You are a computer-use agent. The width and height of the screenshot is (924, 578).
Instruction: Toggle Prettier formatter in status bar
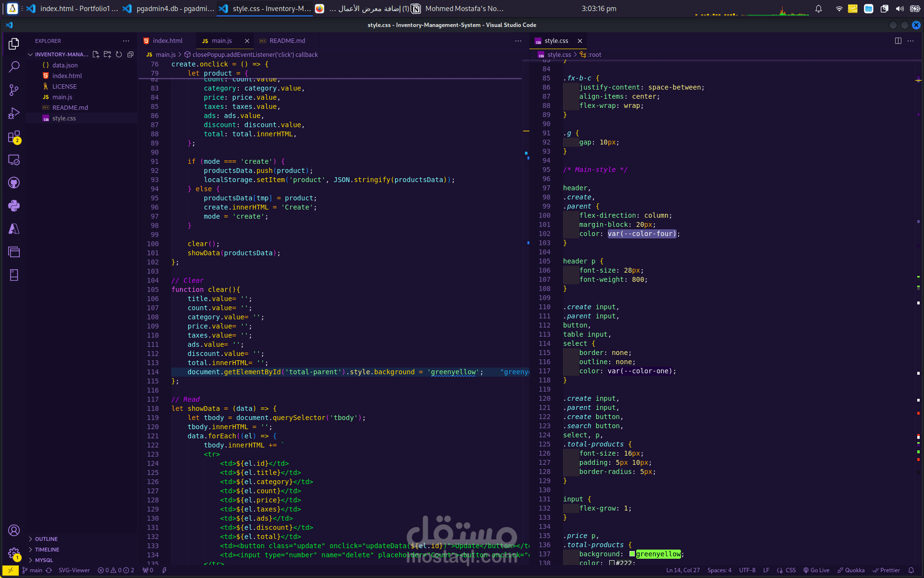(x=886, y=570)
